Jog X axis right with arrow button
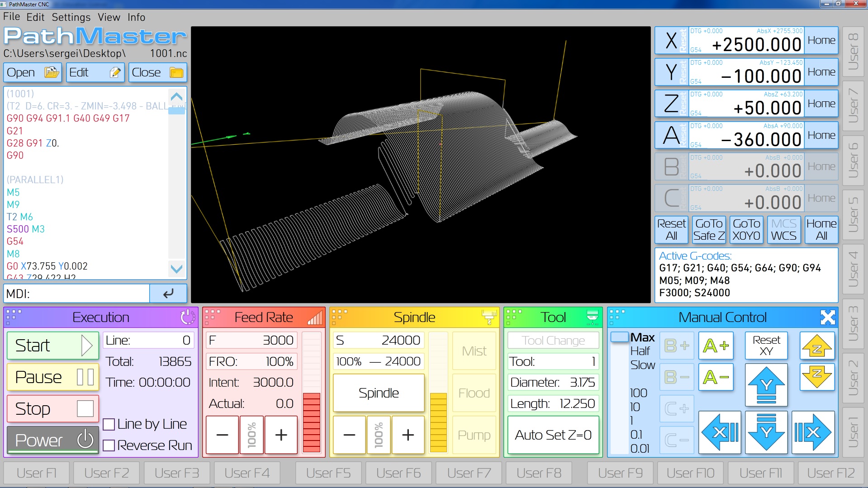The width and height of the screenshot is (868, 488). 813,432
